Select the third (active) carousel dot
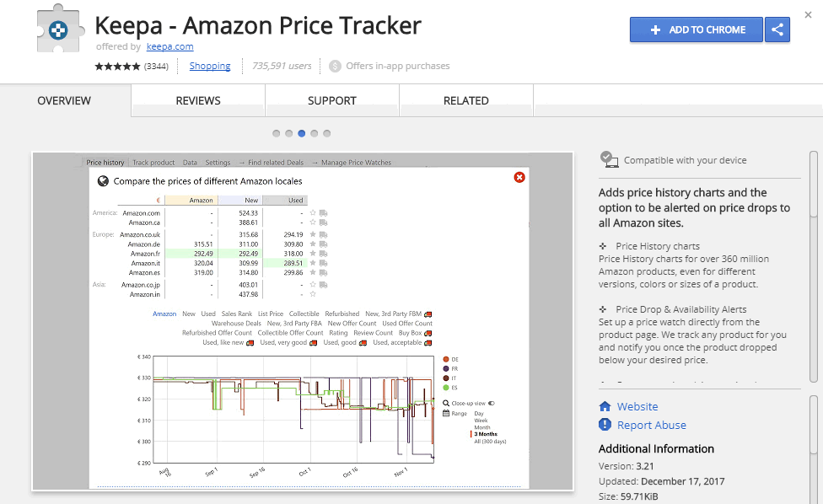823x504 pixels. coord(301,133)
